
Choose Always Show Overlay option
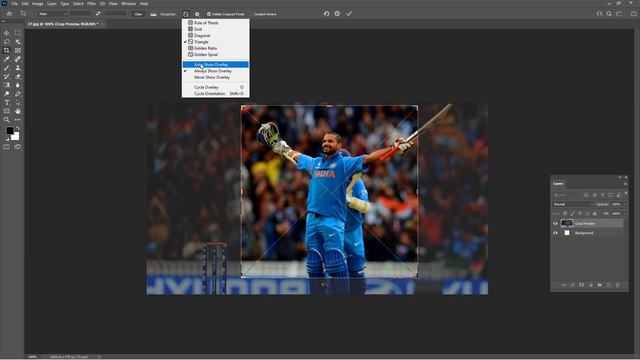pyautogui.click(x=215, y=71)
